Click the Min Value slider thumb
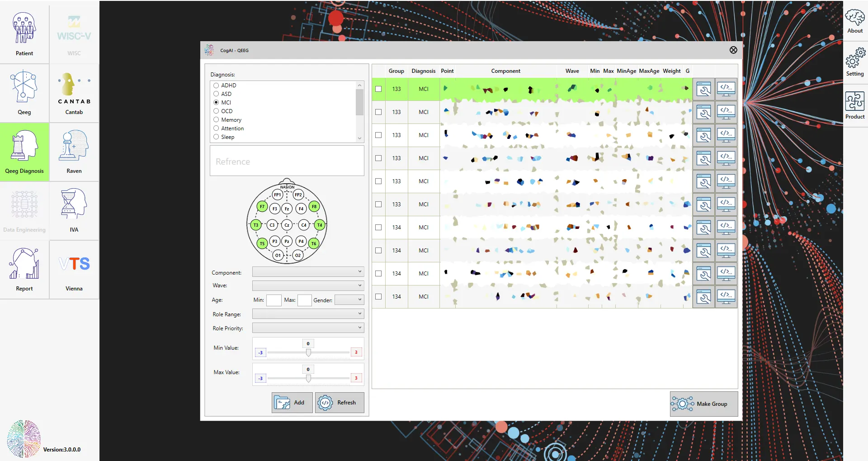This screenshot has height=461, width=868. point(308,352)
